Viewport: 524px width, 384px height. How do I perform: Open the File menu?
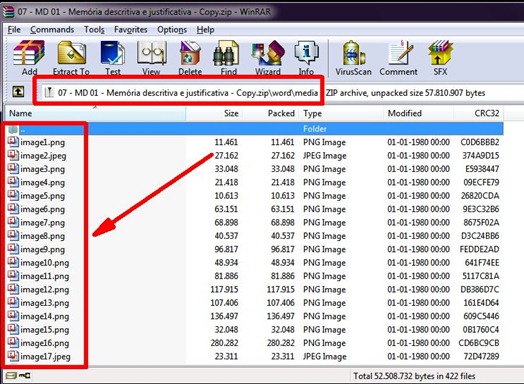pyautogui.click(x=14, y=30)
